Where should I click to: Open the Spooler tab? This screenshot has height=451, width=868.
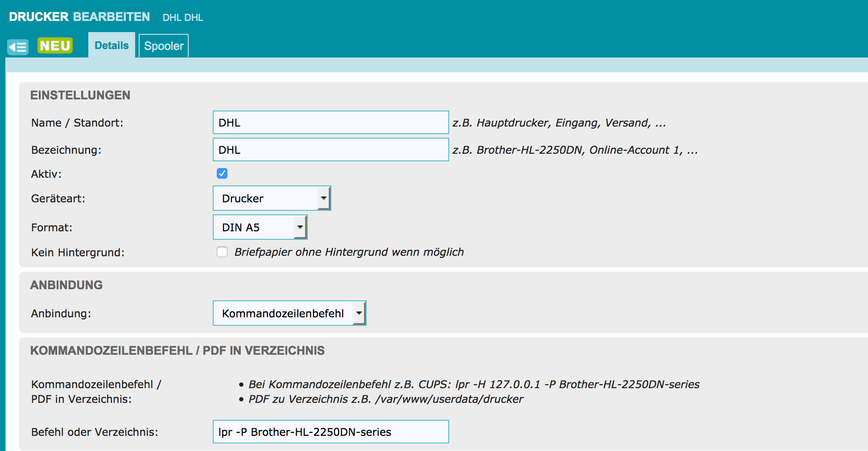tap(164, 46)
